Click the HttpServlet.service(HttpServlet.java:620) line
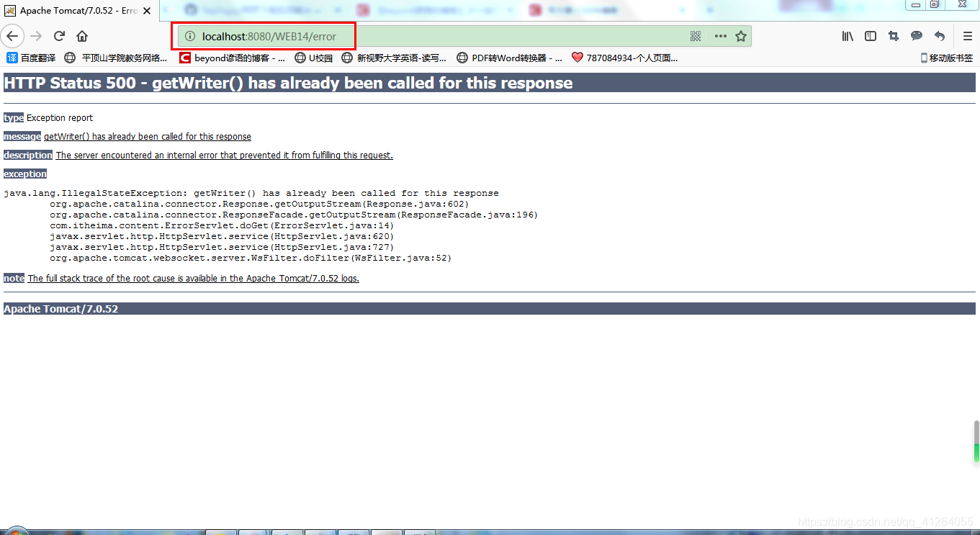Screen dimensions: 980x535 click(x=222, y=236)
